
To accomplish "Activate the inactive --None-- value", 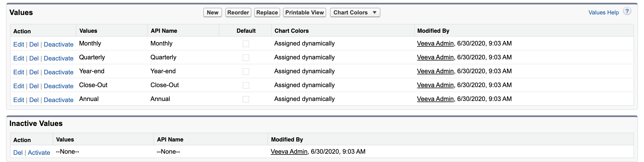I will [x=39, y=153].
